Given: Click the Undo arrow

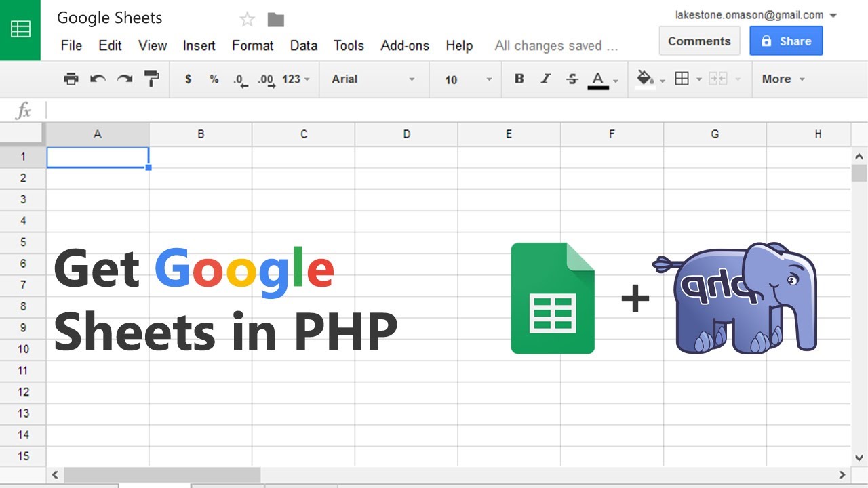Looking at the screenshot, I should click(98, 79).
